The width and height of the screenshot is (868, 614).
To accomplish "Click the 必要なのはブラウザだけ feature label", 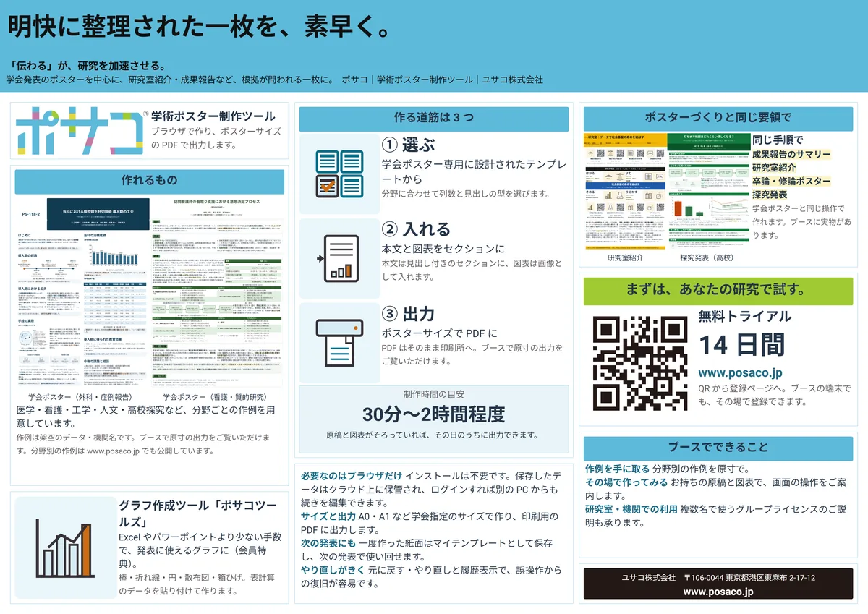I will click(352, 476).
